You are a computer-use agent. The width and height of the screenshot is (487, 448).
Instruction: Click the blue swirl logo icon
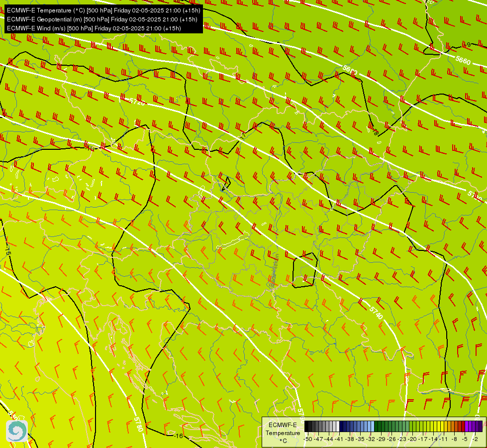(x=17, y=431)
